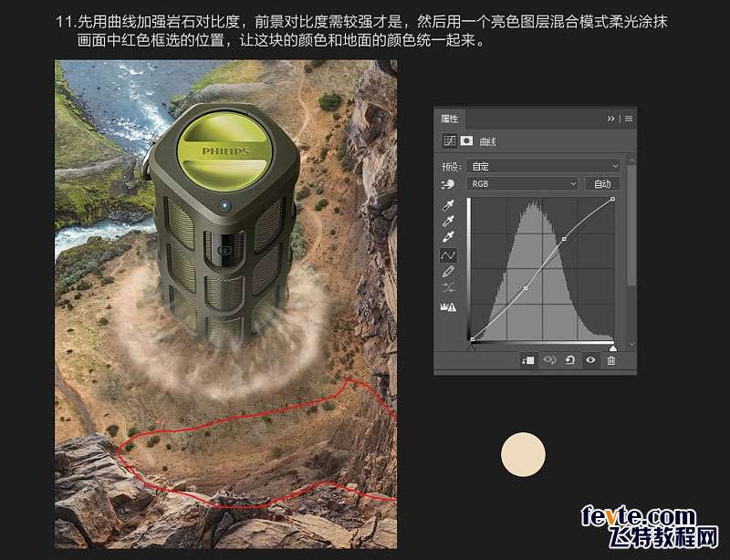The width and height of the screenshot is (730, 560).
Task: Open the Properties panel flyout menu
Action: [629, 119]
